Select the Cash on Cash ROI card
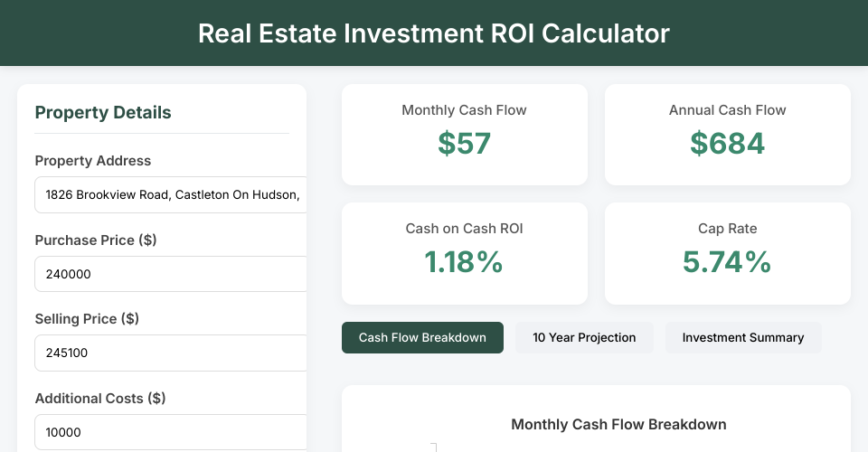This screenshot has width=868, height=452. click(464, 253)
